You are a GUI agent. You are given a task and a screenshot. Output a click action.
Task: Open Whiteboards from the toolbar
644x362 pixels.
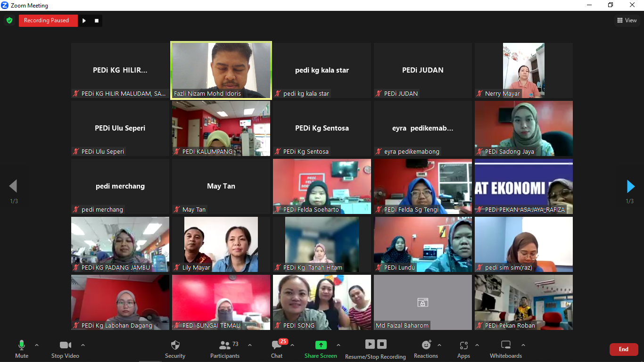click(505, 346)
